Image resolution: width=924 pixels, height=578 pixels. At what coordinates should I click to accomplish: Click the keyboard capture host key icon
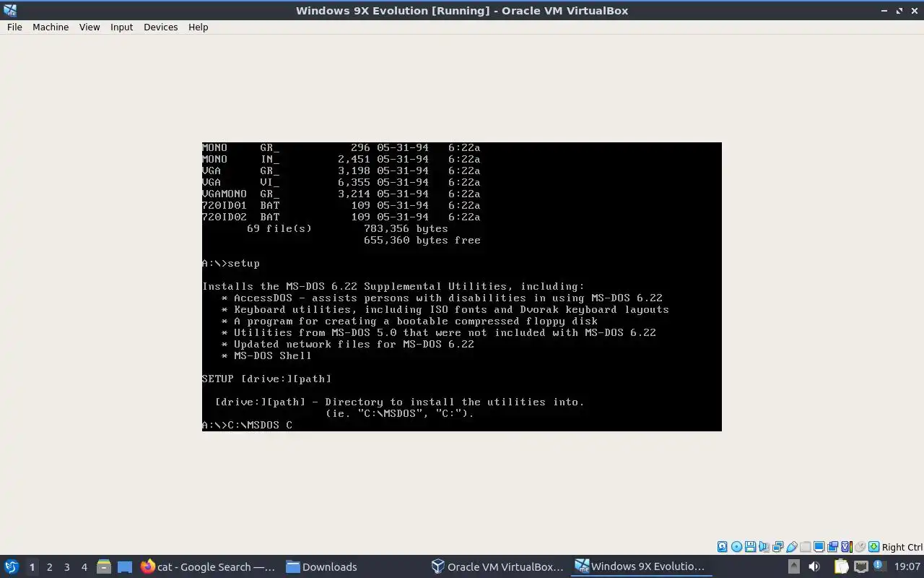[873, 547]
